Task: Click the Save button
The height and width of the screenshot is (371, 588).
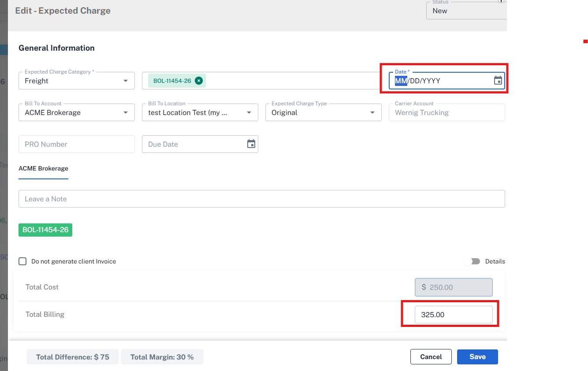Action: click(477, 357)
